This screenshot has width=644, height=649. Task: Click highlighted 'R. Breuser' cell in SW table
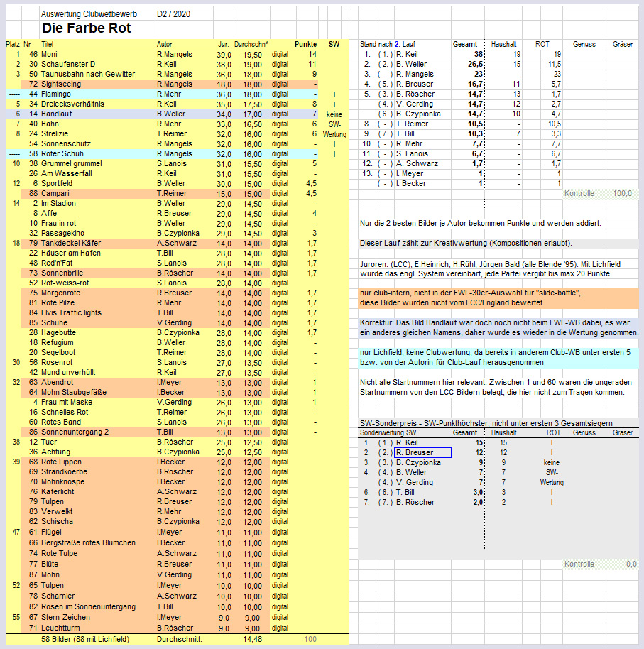point(422,452)
